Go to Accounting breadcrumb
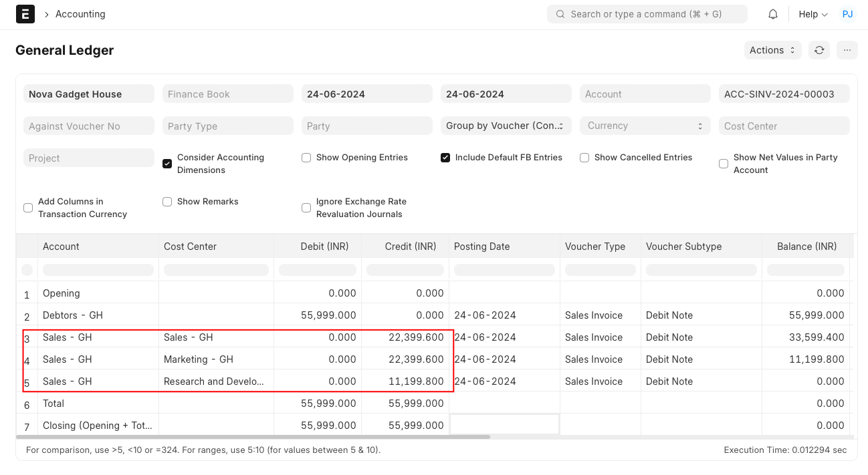Viewport: 868px width, 475px height. [80, 14]
